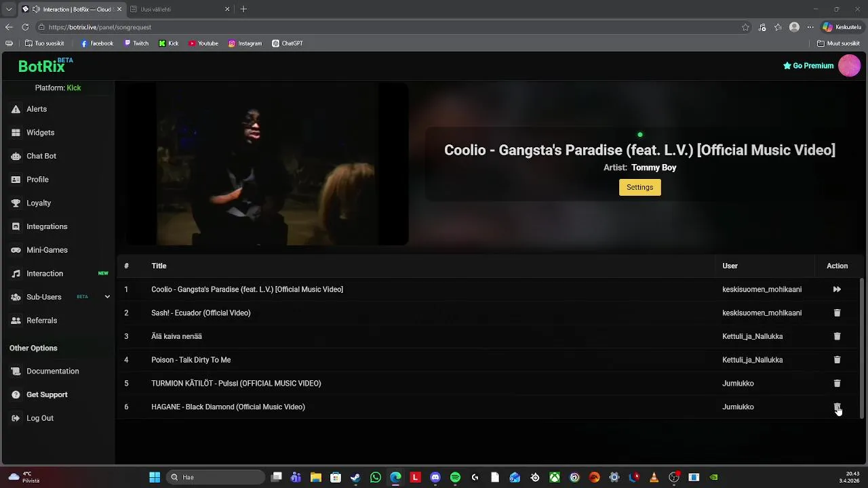Remove Poison - Talk Dirty To Me

(x=837, y=360)
